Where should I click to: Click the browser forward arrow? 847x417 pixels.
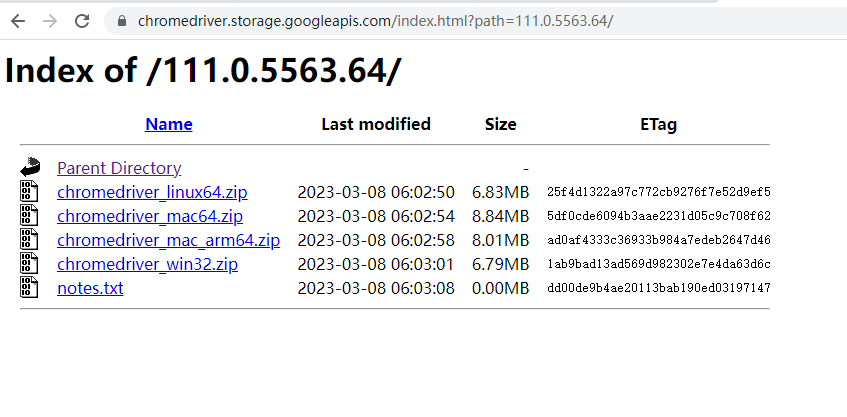click(50, 21)
